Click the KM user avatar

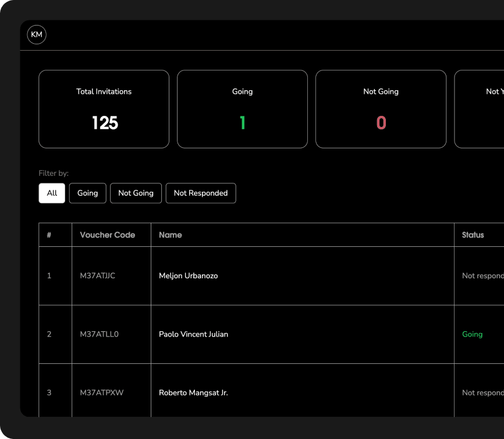[x=37, y=35]
